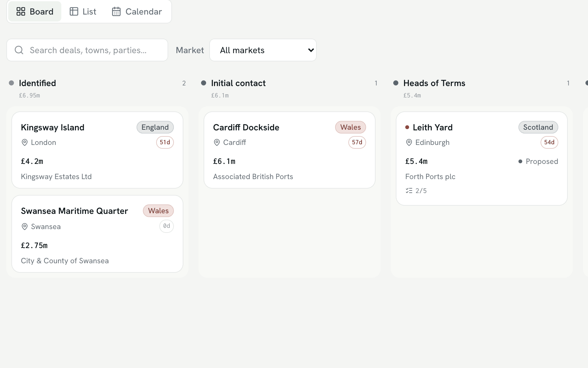Click the Heads of Terms status dot
This screenshot has height=368, width=588.
[x=396, y=83]
